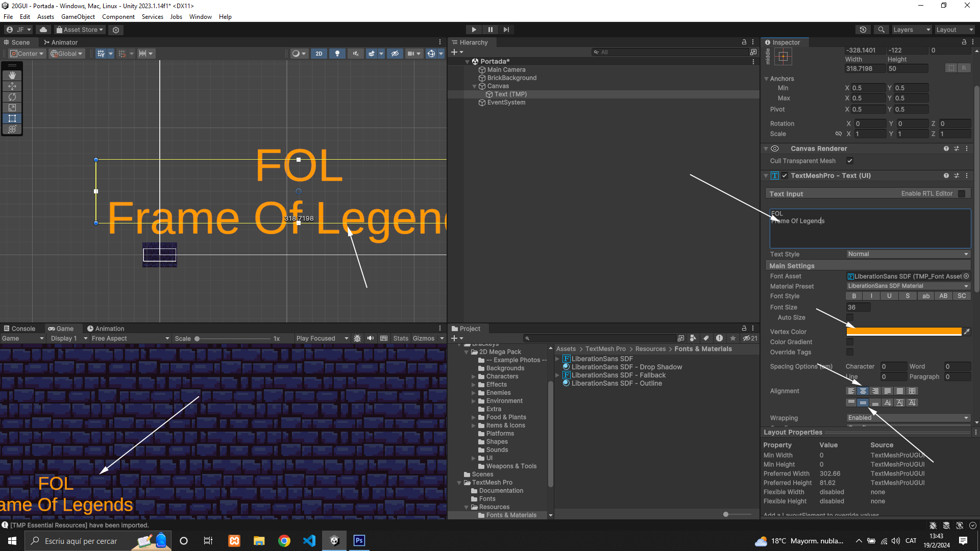Open Visual Studio Code from taskbar
980x551 pixels.
pyautogui.click(x=309, y=541)
